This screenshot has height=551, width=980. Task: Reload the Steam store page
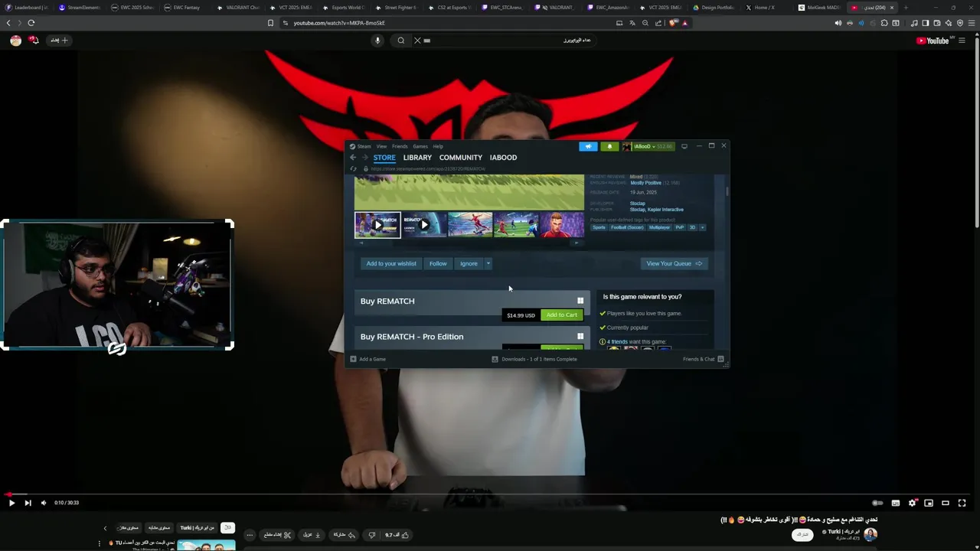pyautogui.click(x=353, y=168)
